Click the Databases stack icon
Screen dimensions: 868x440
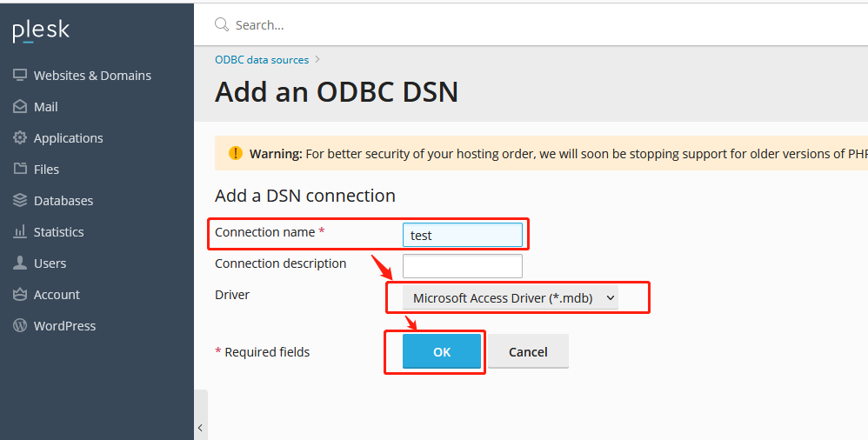point(20,201)
